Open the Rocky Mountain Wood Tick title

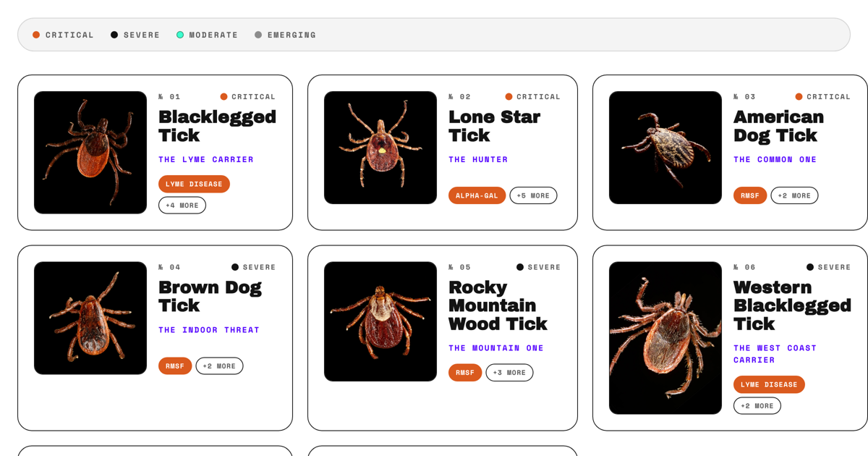click(498, 305)
